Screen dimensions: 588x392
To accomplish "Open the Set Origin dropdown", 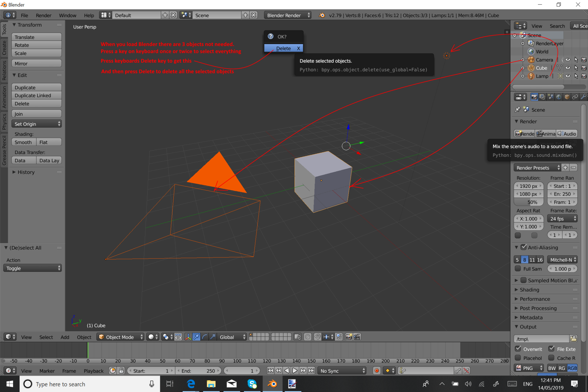I will 36,124.
